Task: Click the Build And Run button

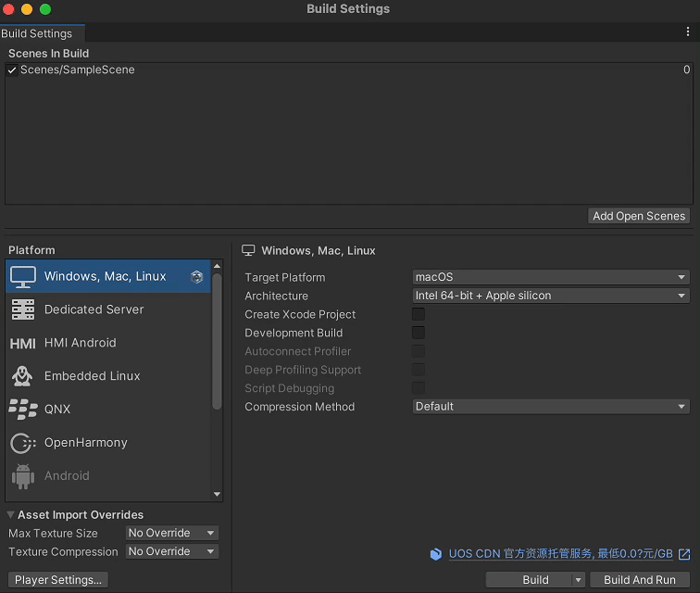Action: [640, 580]
